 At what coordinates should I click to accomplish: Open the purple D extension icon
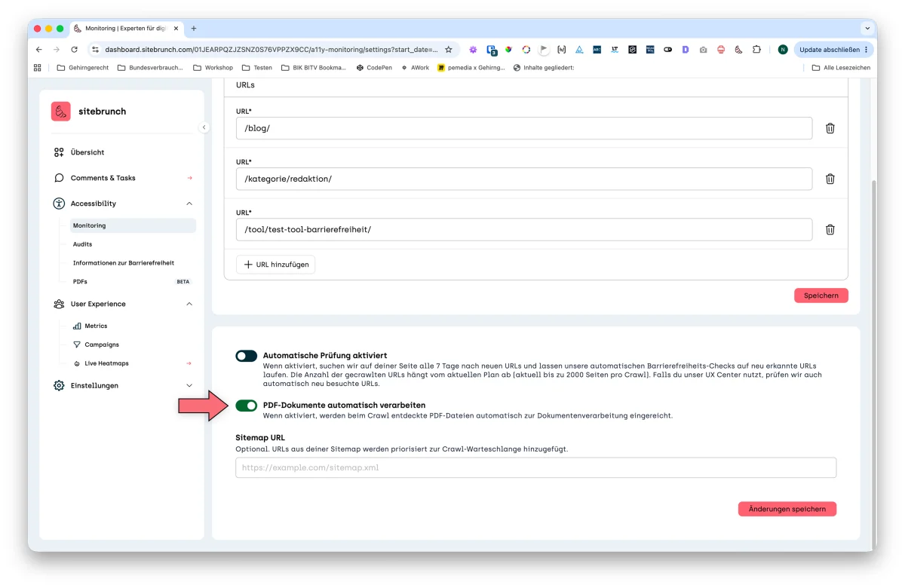click(x=686, y=50)
